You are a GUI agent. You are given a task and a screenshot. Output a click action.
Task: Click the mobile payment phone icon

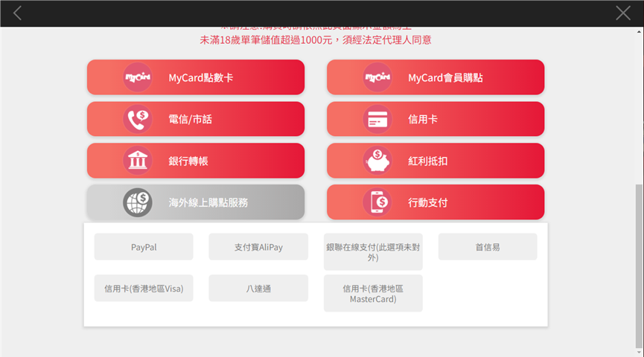(x=377, y=202)
